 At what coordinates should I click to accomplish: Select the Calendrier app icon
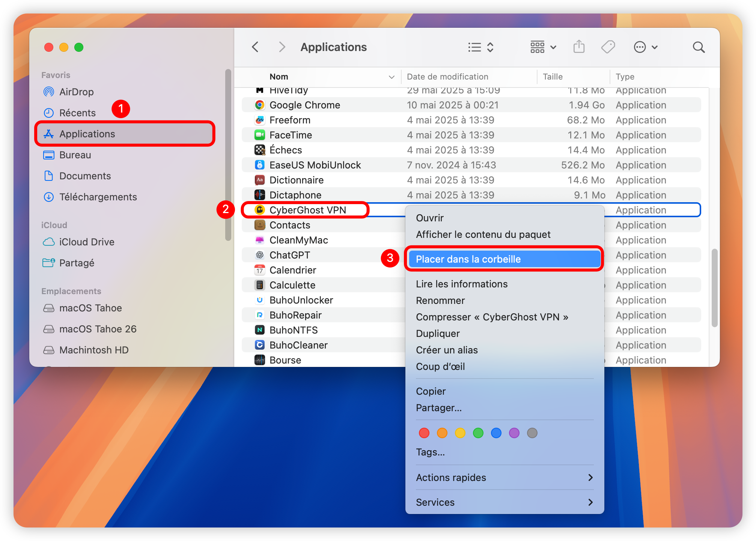[x=259, y=270]
